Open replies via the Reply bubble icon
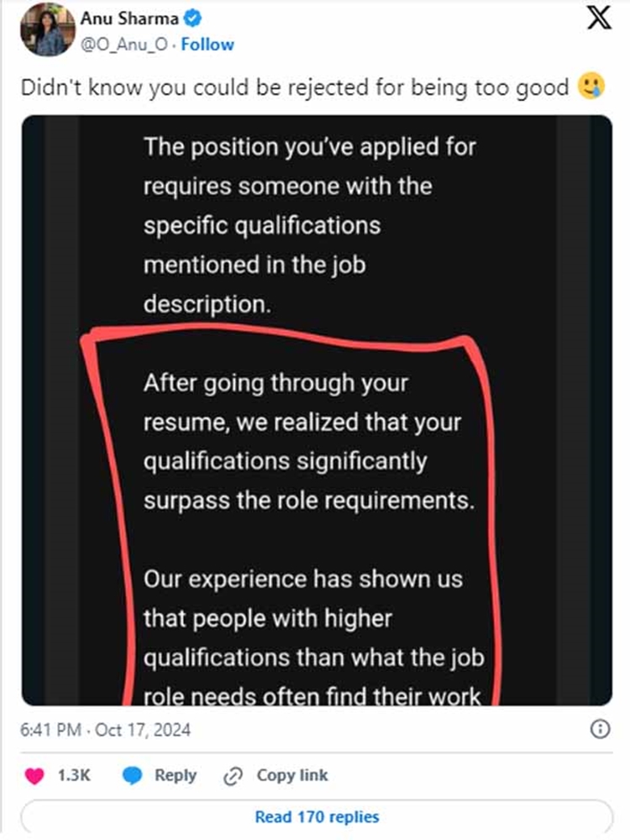The image size is (630, 840). pos(132,774)
